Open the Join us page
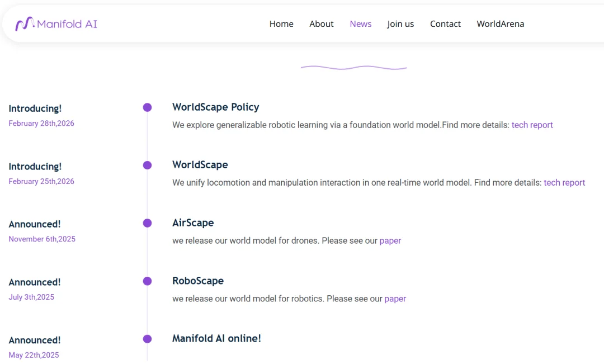The image size is (604, 364). [x=400, y=24]
